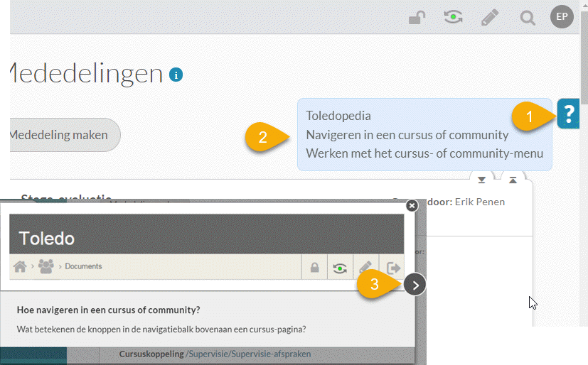588x365 pixels.
Task: Open search with the magnifier icon
Action: [528, 18]
